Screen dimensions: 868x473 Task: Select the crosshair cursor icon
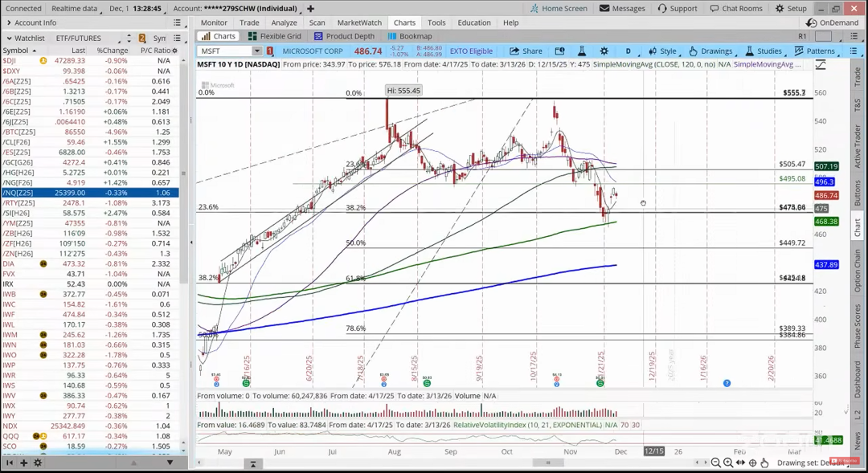pos(753,463)
